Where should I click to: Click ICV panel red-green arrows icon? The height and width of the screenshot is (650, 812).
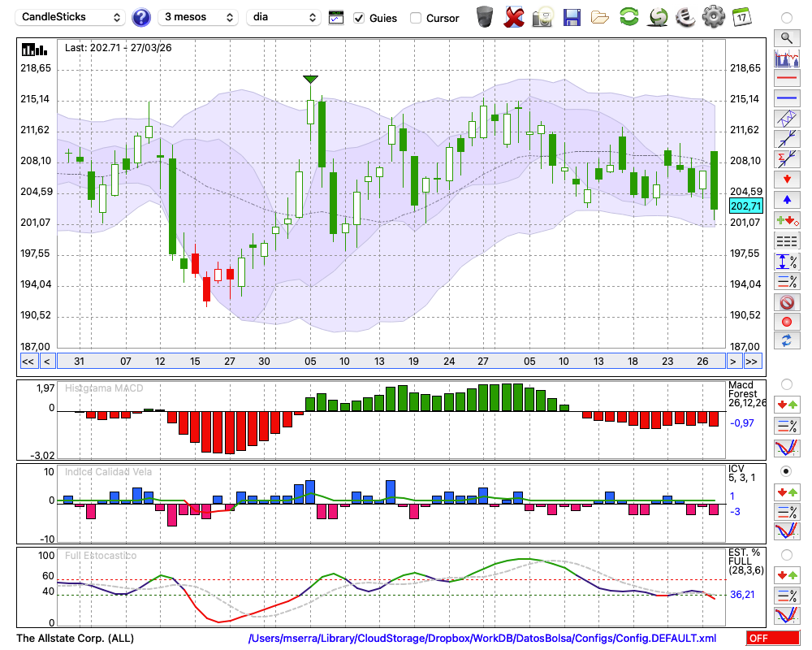[787, 492]
